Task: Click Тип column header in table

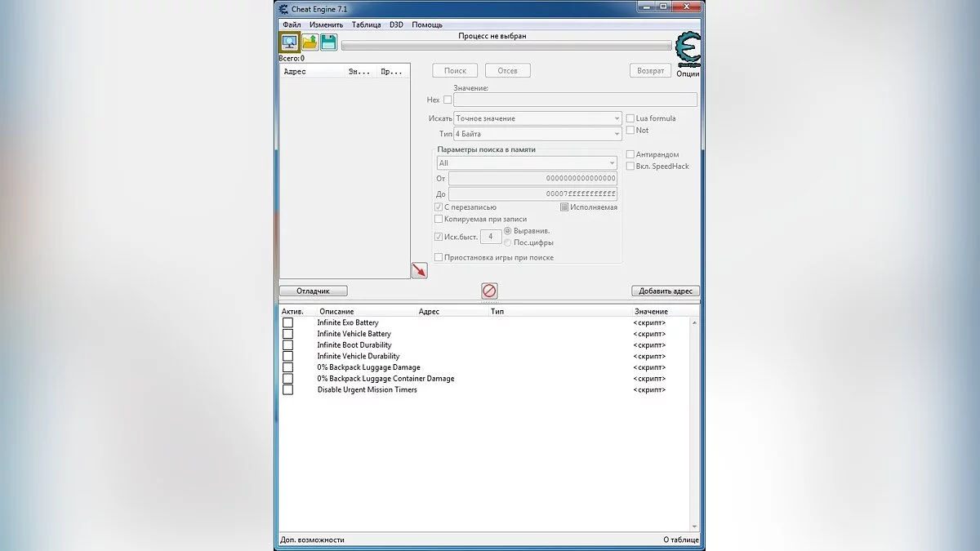Action: tap(497, 311)
